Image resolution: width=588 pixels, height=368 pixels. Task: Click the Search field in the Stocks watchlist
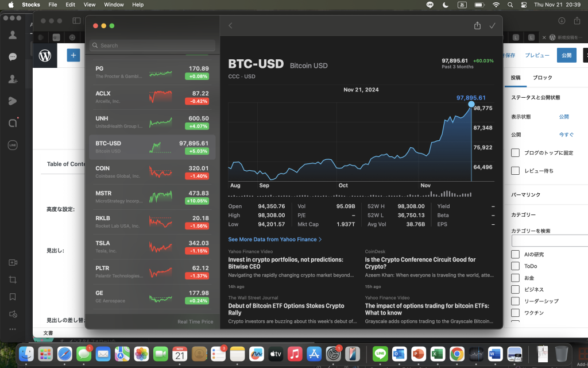(152, 45)
